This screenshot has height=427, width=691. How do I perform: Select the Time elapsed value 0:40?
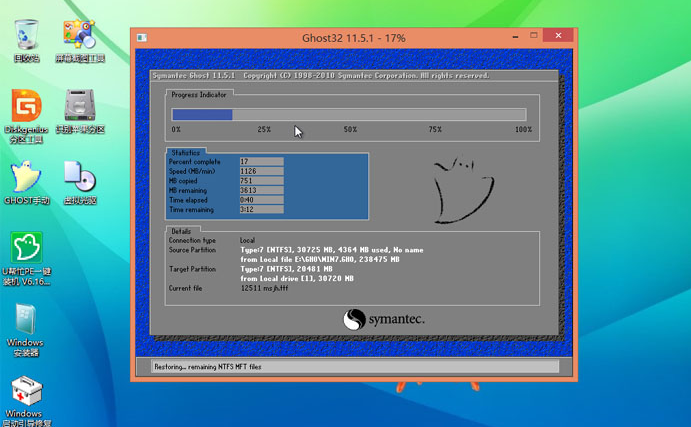pos(261,200)
